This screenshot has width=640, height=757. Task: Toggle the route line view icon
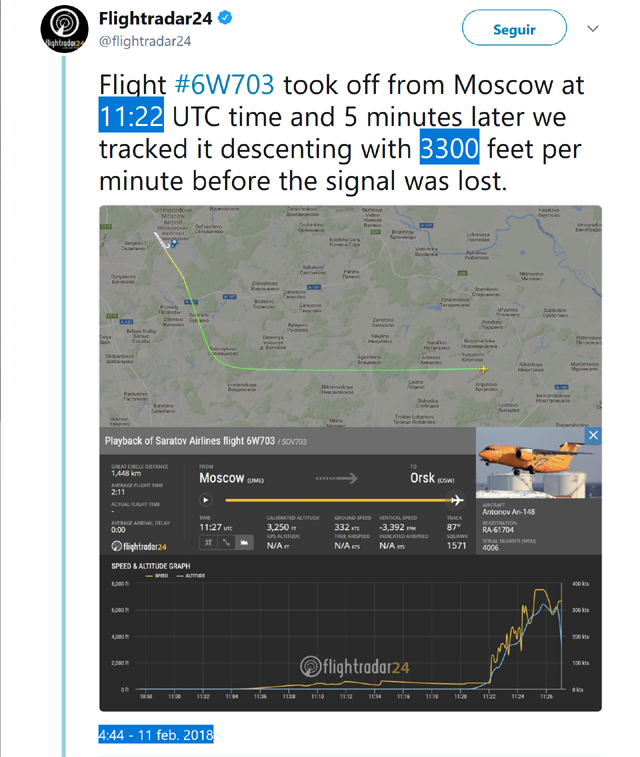click(226, 543)
